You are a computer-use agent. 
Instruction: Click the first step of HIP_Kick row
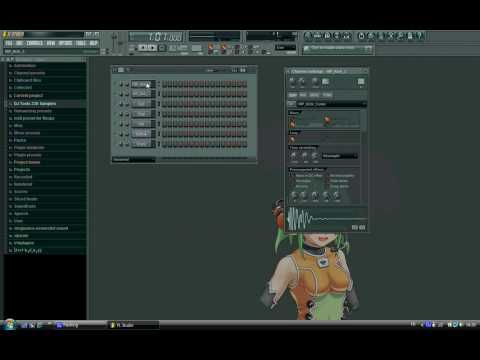pyautogui.click(x=164, y=84)
